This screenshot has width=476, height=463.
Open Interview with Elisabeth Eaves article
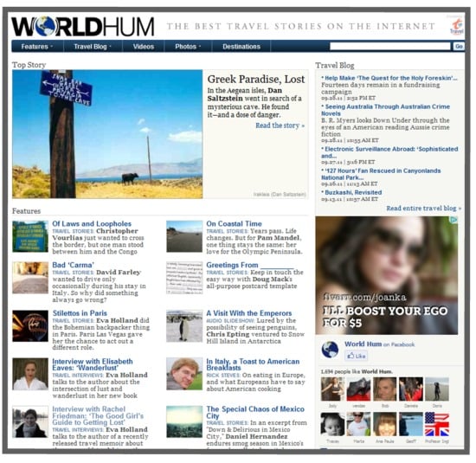(x=93, y=364)
